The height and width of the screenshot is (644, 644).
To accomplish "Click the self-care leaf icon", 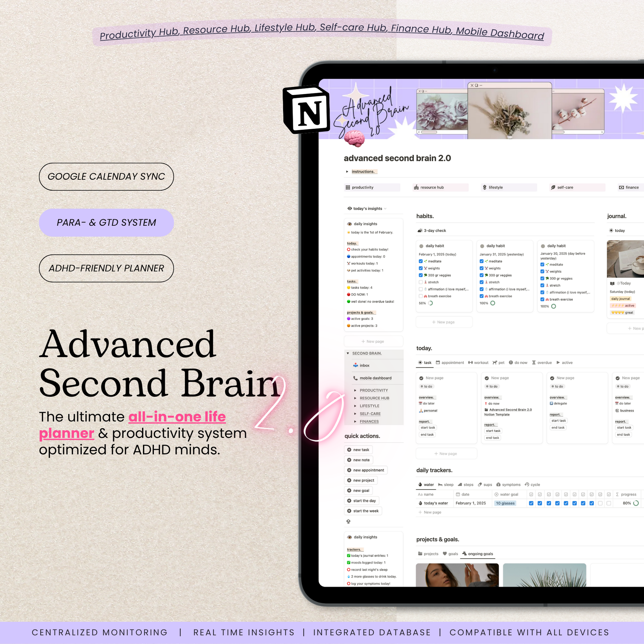I will (553, 187).
